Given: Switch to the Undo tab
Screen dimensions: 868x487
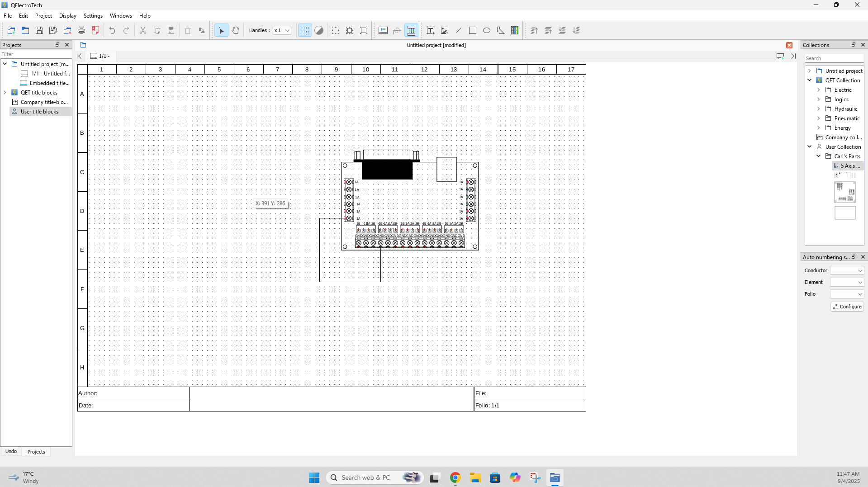Looking at the screenshot, I should tap(11, 452).
